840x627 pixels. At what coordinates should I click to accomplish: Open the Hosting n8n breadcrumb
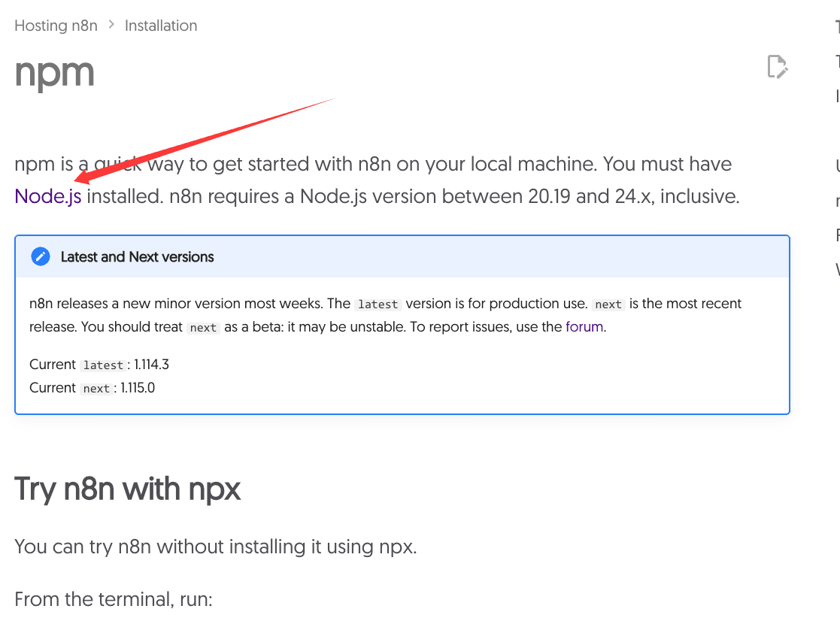[56, 26]
